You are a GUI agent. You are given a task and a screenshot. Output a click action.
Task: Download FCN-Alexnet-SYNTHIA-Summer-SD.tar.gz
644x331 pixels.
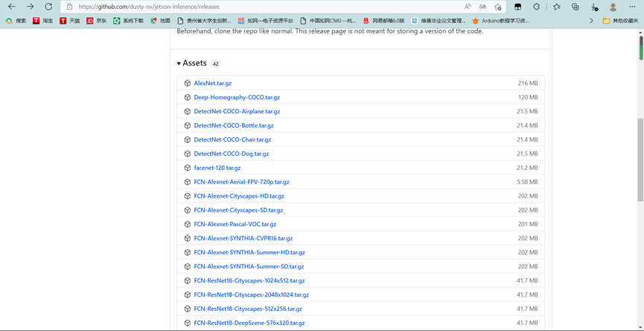(249, 266)
